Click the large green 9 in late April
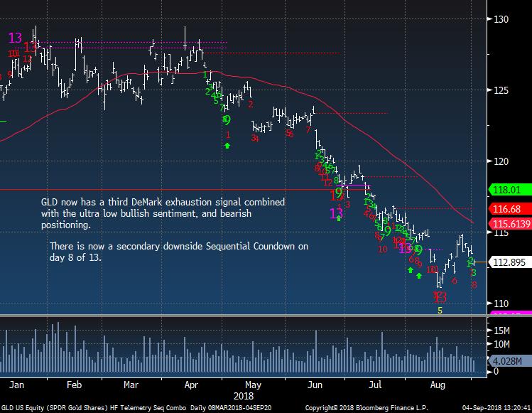532x413 pixels. tap(227, 119)
